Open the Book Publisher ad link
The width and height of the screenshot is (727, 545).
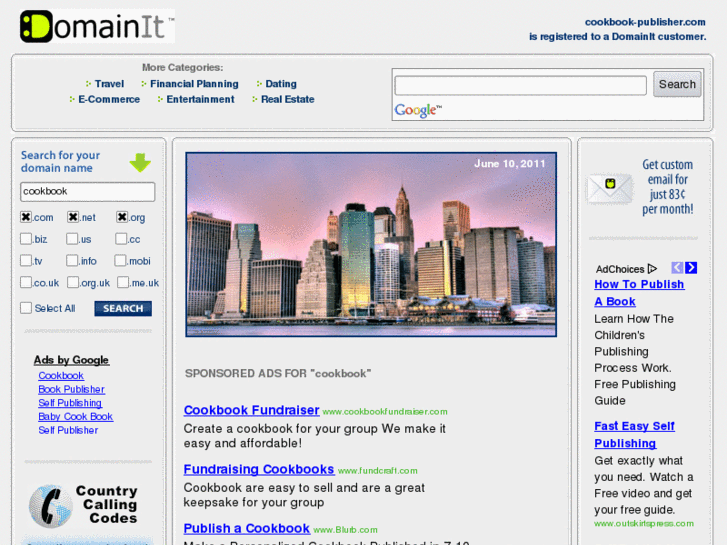click(x=71, y=389)
